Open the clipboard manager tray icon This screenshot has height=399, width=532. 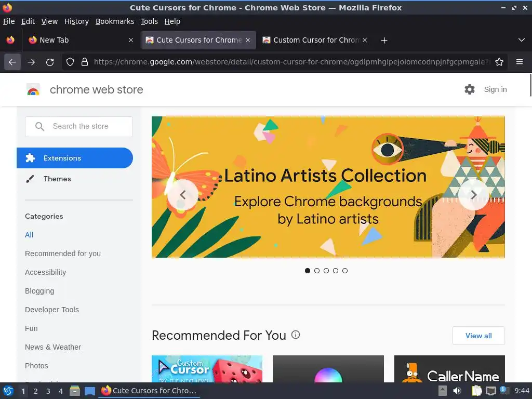pyautogui.click(x=477, y=391)
